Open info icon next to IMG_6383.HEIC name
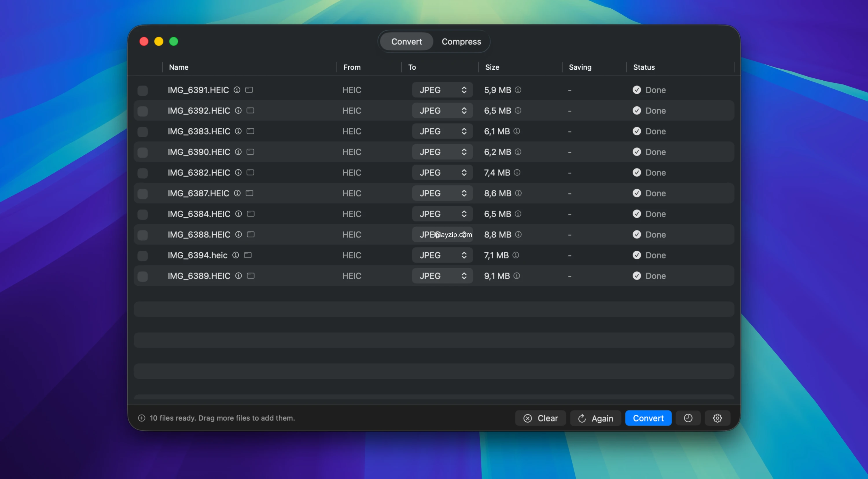Image resolution: width=868 pixels, height=479 pixels. [238, 131]
